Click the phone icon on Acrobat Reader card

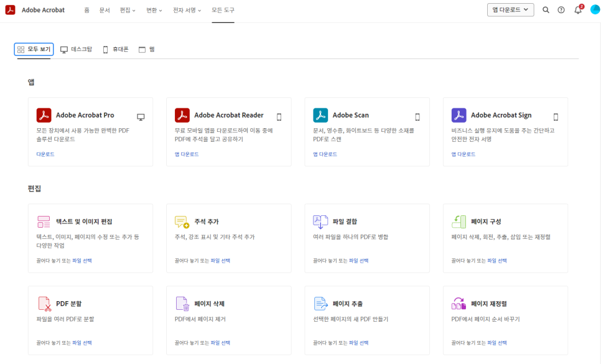coord(279,117)
